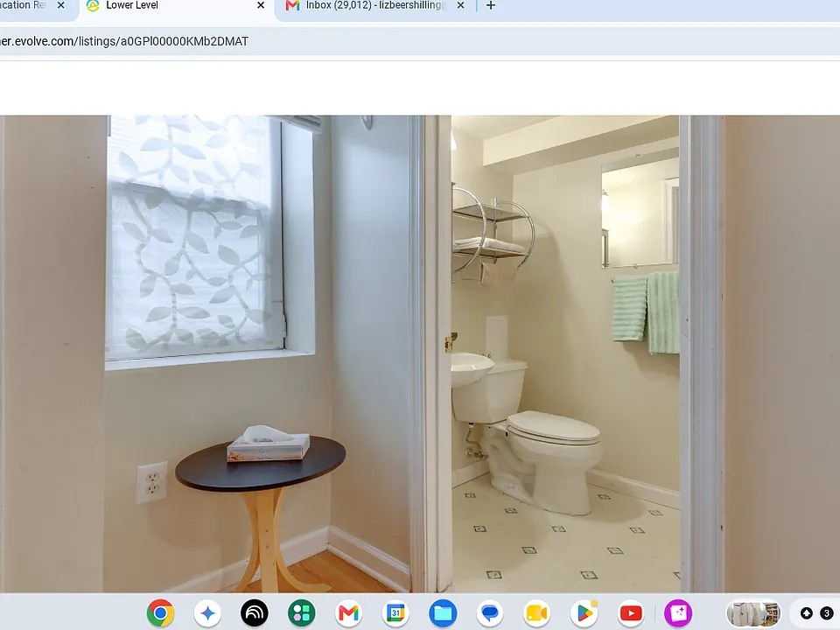Close the Lower Level tab
840x630 pixels.
(261, 5)
